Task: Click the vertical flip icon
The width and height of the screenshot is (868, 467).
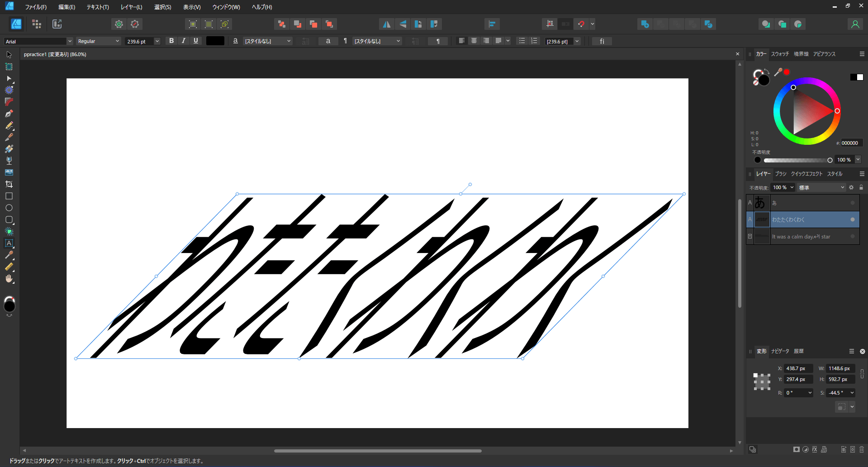Action: coord(402,24)
